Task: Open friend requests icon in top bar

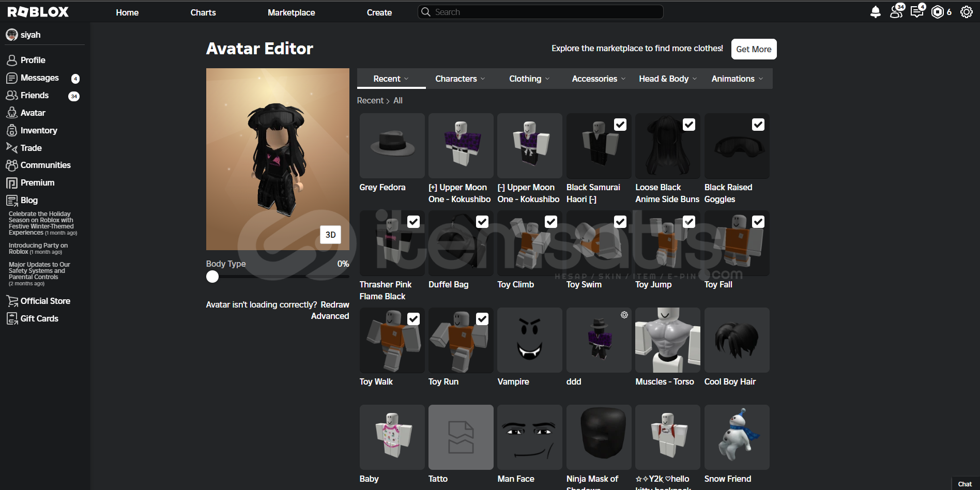Action: [896, 12]
